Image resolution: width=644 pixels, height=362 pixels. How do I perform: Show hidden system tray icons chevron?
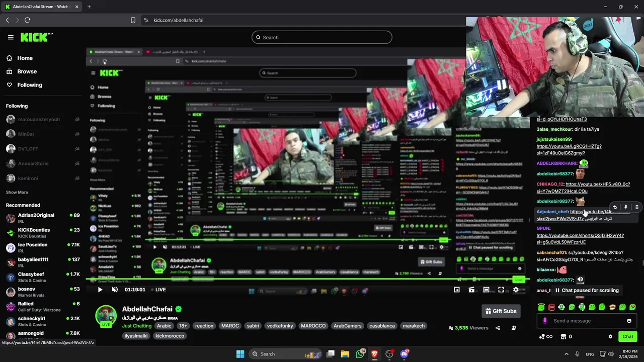click(x=566, y=354)
